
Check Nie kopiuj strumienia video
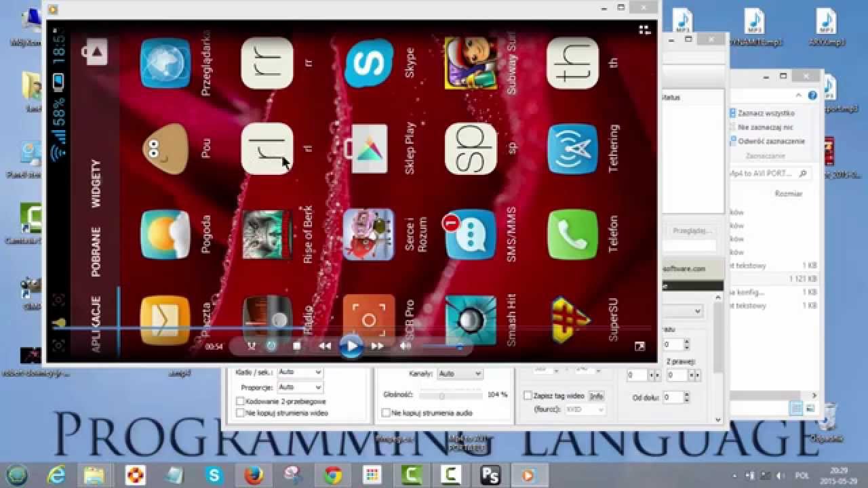tap(240, 412)
